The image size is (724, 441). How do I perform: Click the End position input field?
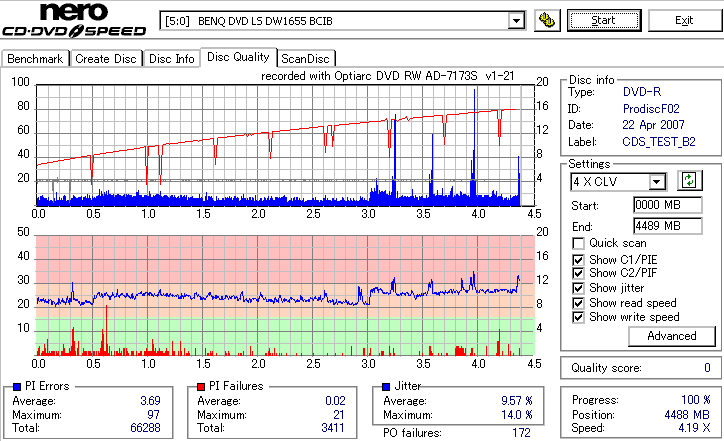(668, 226)
